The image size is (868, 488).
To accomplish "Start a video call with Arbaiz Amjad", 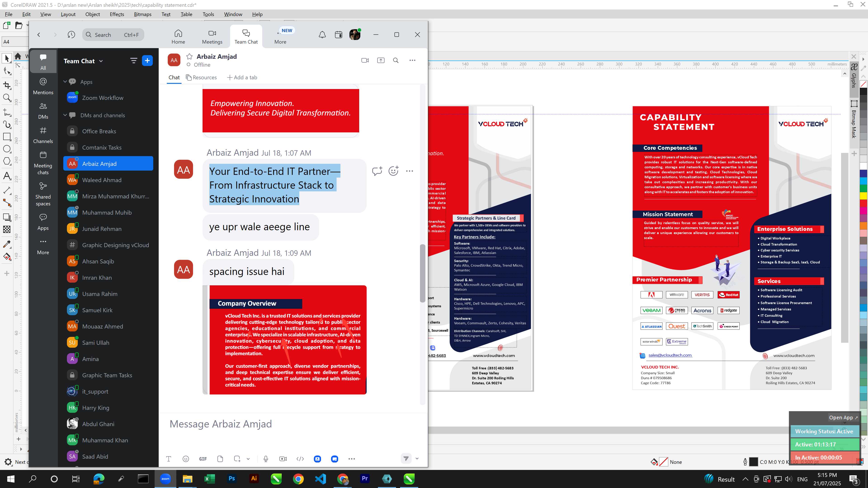I will point(365,60).
